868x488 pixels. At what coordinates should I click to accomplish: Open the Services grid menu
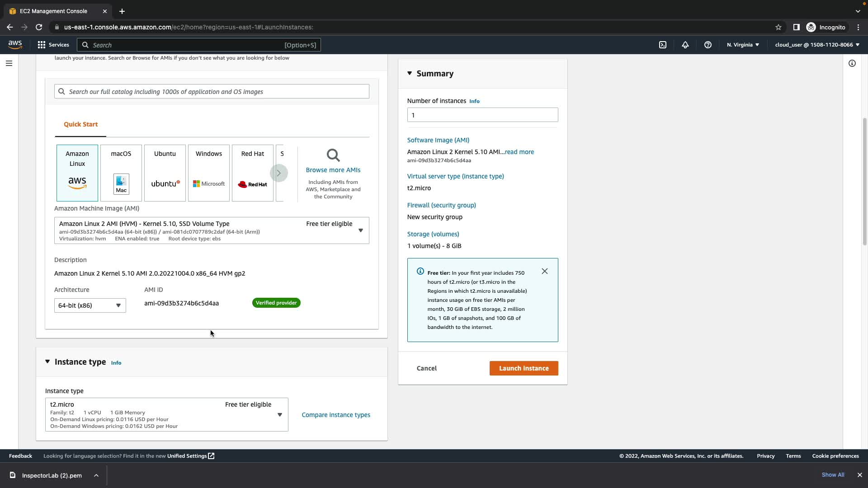point(53,45)
